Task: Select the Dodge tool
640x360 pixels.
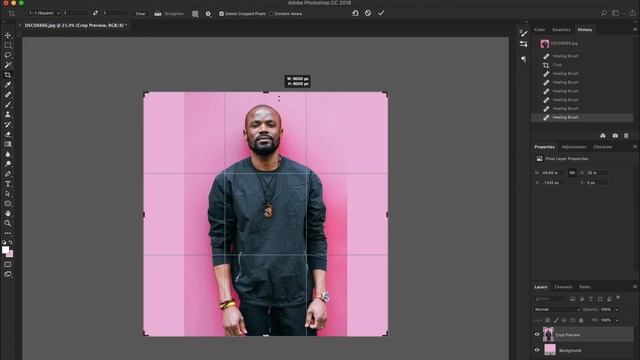Action: click(8, 164)
